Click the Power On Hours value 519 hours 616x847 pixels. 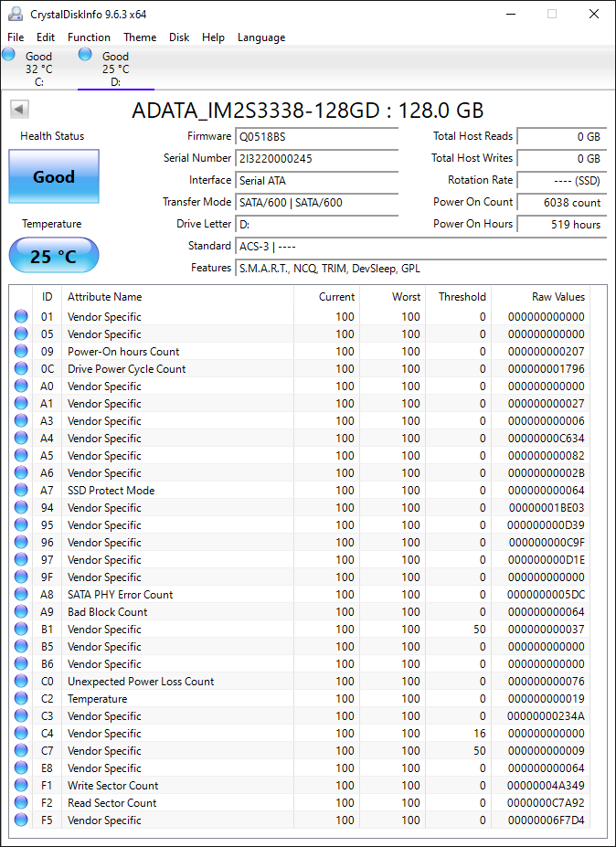[x=562, y=224]
